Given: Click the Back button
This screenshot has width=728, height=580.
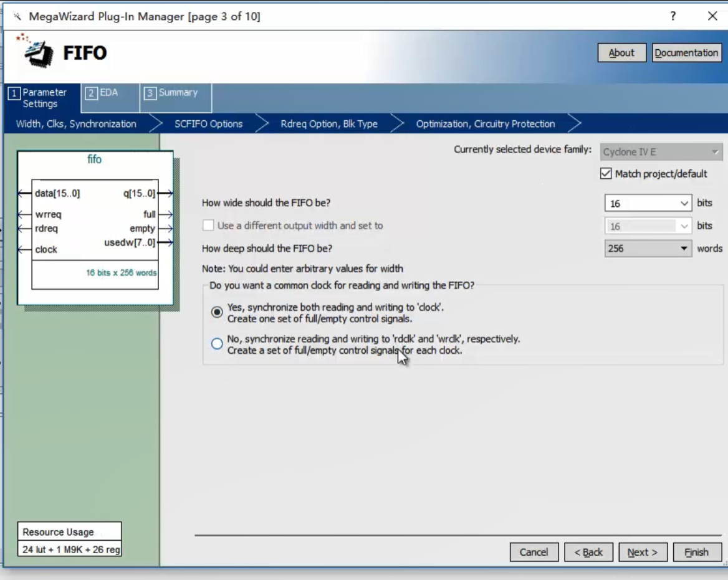Looking at the screenshot, I should (588, 552).
